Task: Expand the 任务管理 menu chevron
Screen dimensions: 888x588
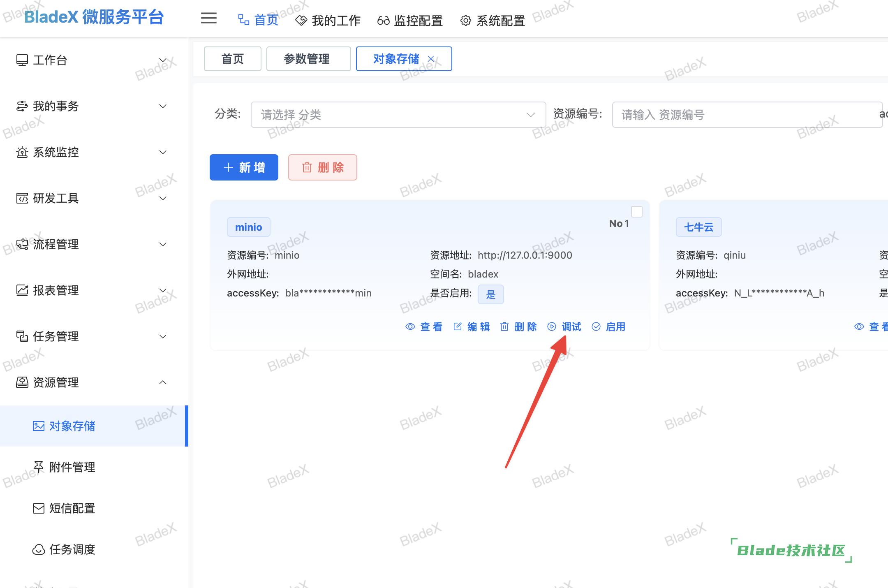Action: tap(163, 336)
